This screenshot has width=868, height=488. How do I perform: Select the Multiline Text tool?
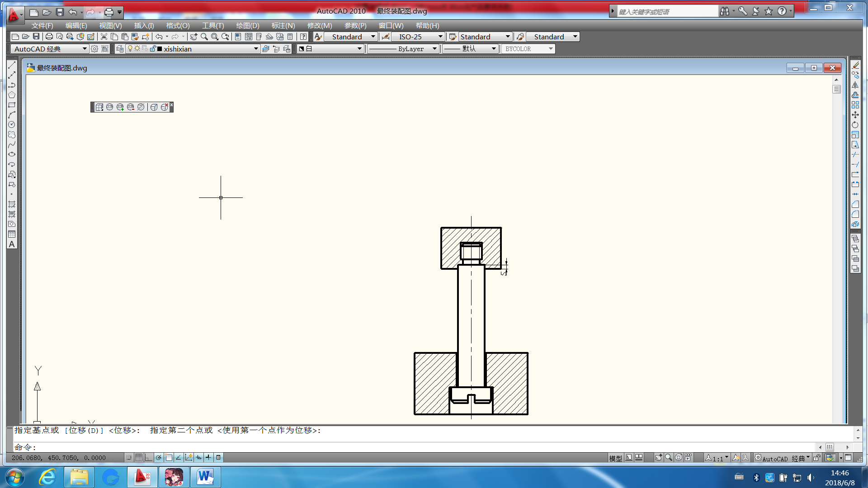(12, 244)
